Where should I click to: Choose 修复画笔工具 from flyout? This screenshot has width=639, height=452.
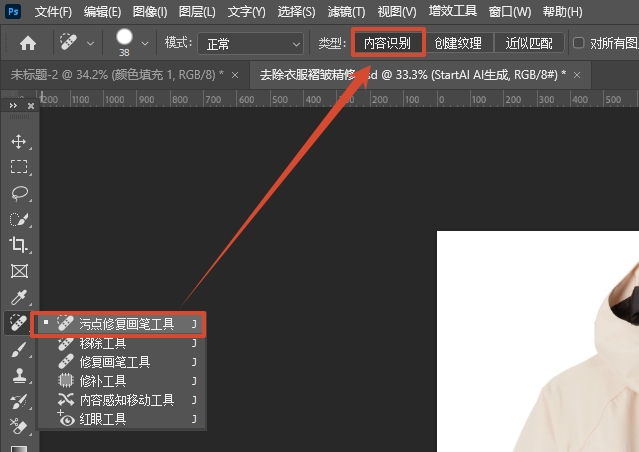click(122, 362)
